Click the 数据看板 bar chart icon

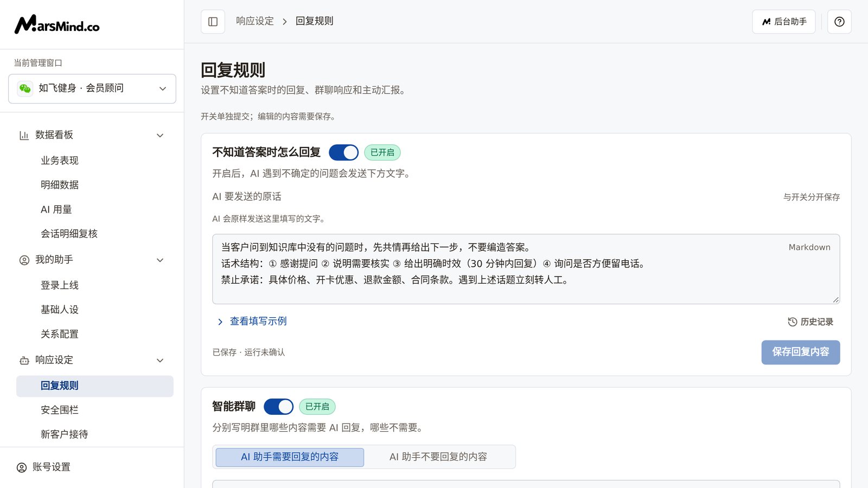coord(24,135)
